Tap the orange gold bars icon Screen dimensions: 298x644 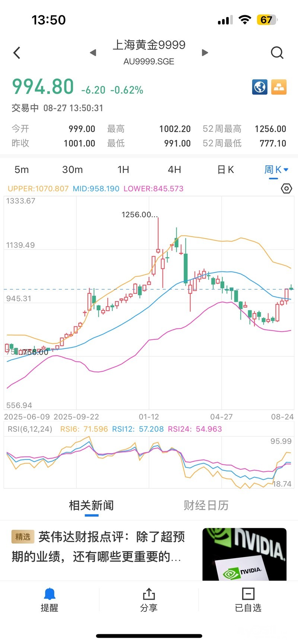(279, 87)
